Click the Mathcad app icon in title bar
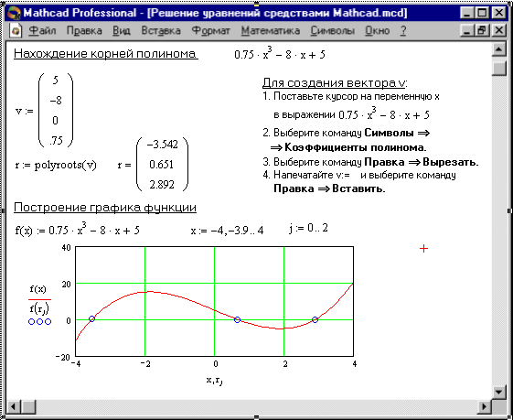The height and width of the screenshot is (420, 513). (14, 13)
